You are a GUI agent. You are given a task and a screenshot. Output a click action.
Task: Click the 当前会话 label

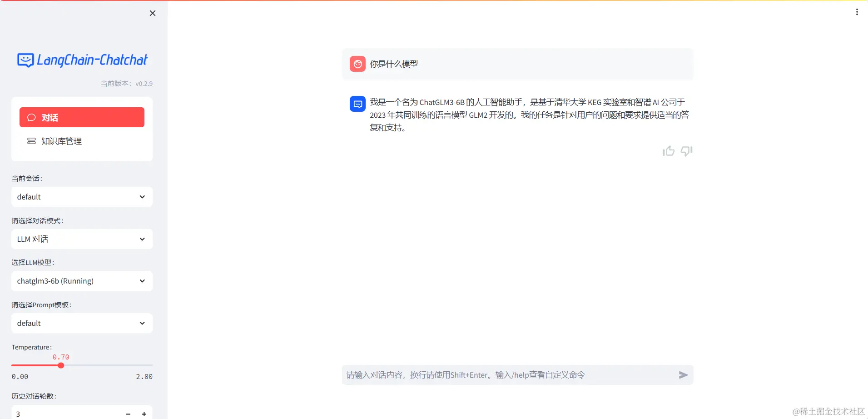coord(27,179)
